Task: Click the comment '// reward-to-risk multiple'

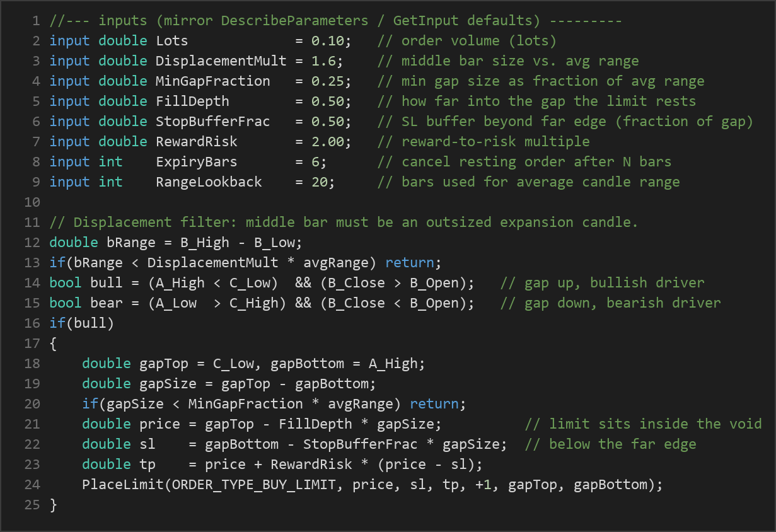Action: click(484, 142)
